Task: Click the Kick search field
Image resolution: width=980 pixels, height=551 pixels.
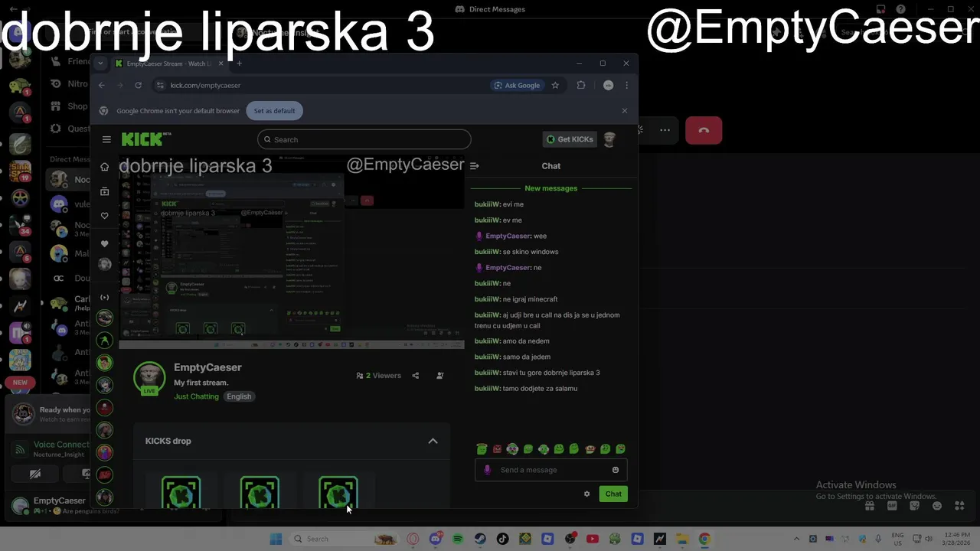Action: (364, 139)
